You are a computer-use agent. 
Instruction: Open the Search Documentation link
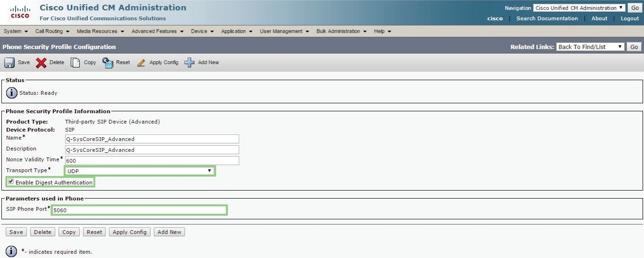coord(547,18)
